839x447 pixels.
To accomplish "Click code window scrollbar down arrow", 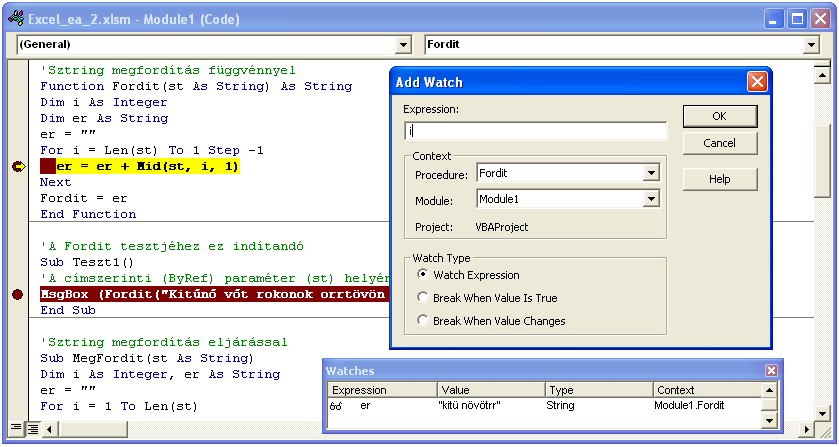I will pyautogui.click(x=821, y=413).
